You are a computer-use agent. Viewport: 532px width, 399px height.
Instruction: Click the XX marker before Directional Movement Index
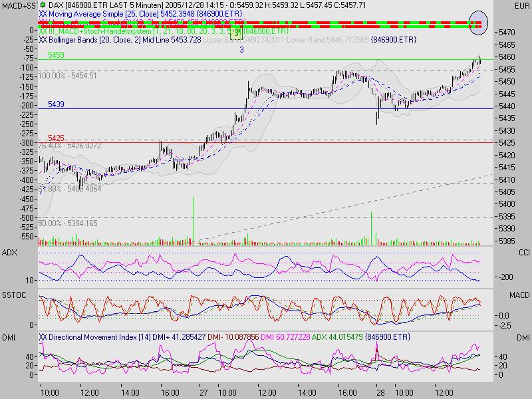43,337
